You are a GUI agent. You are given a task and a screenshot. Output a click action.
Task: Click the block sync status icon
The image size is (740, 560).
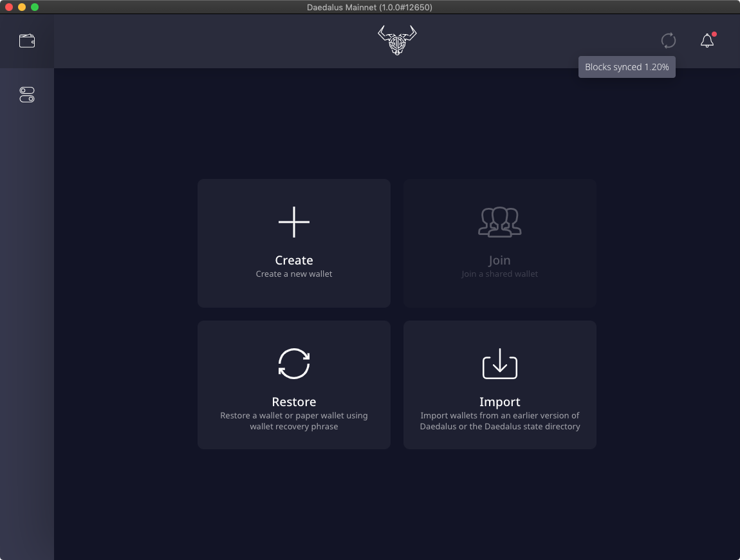[669, 41]
